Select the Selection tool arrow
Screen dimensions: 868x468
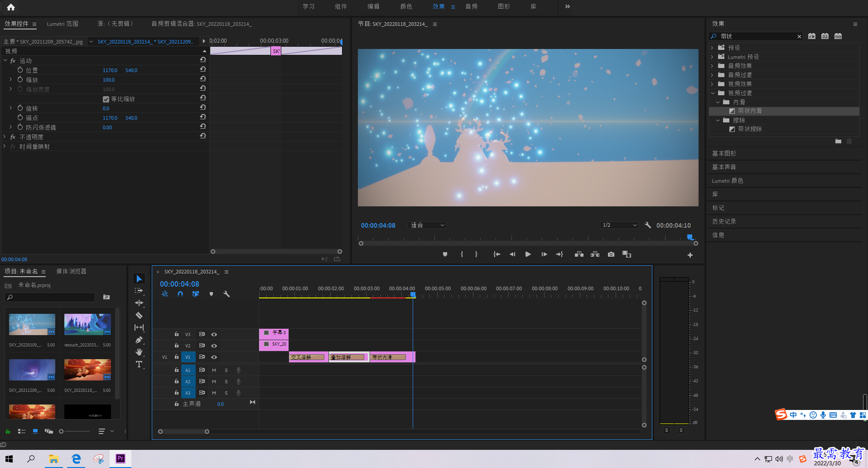tap(139, 278)
